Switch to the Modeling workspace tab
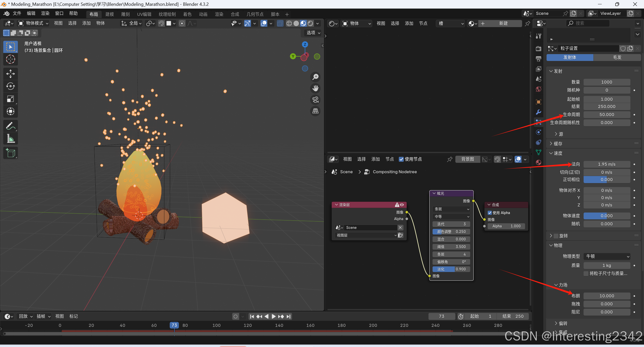This screenshot has height=347, width=644. 109,14
